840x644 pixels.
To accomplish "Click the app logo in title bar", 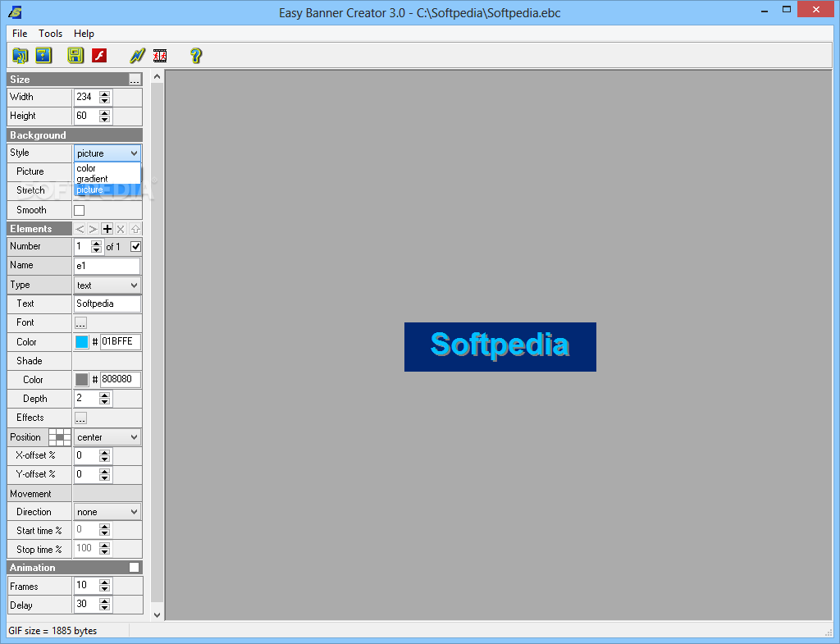I will coord(15,11).
